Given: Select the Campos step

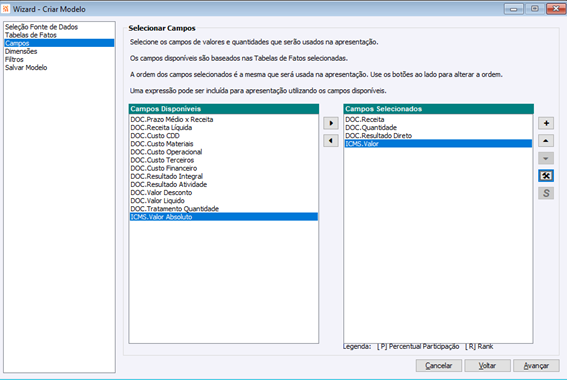Looking at the screenshot, I should [x=59, y=43].
